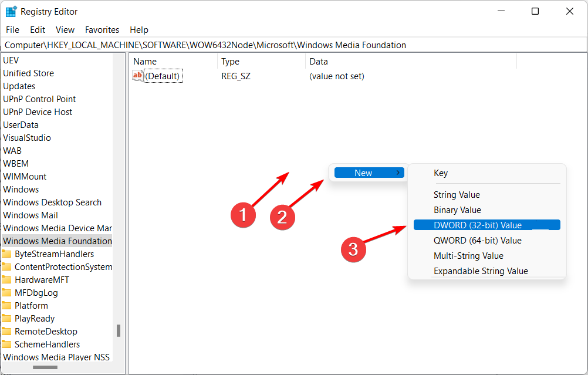Select Key from the New submenu

tap(486, 173)
